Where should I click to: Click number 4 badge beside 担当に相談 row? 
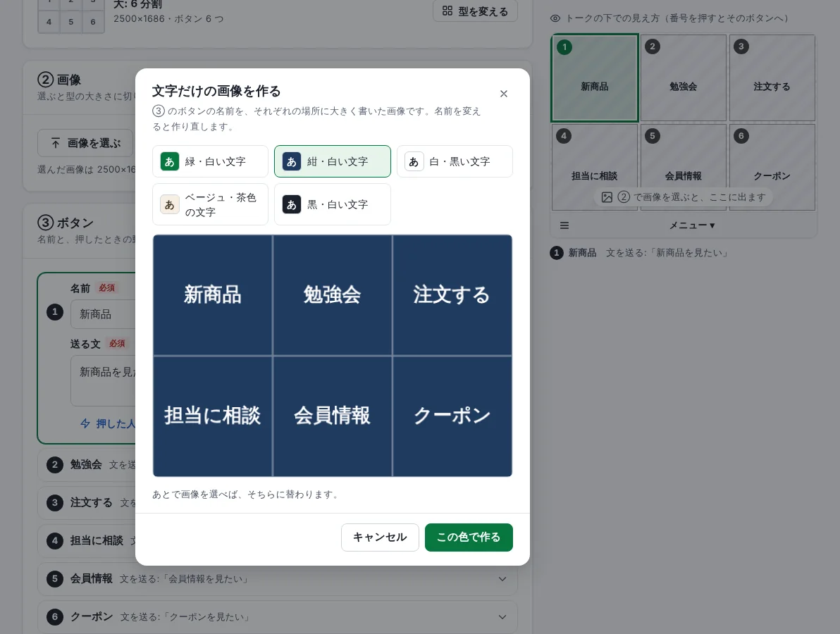(55, 541)
